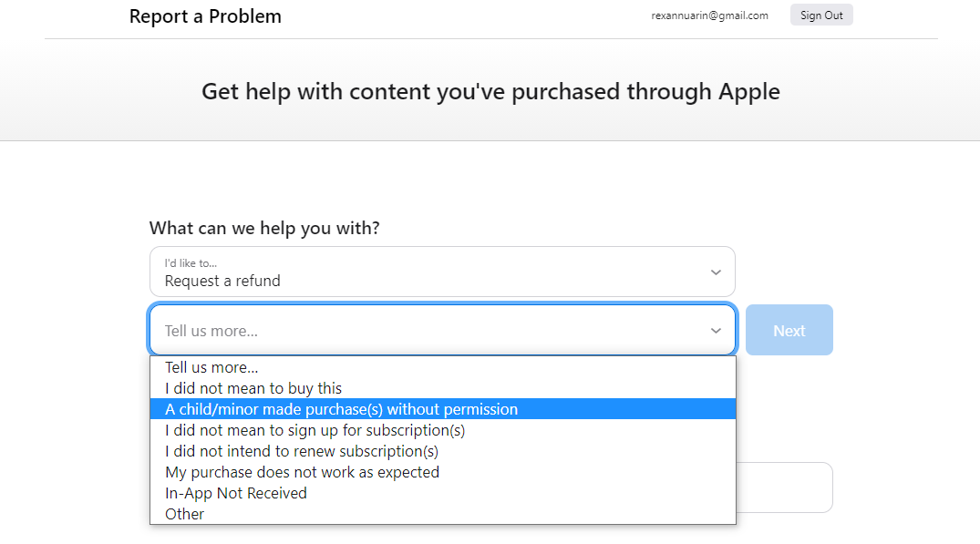Click the 'Get help with content' heading
The height and width of the screenshot is (544, 980).
[490, 91]
